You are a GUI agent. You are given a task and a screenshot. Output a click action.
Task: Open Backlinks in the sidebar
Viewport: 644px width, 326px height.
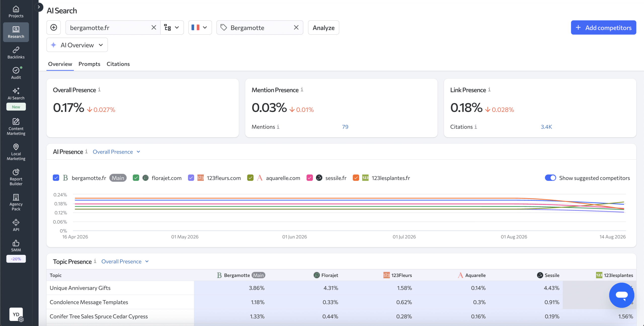tap(16, 53)
